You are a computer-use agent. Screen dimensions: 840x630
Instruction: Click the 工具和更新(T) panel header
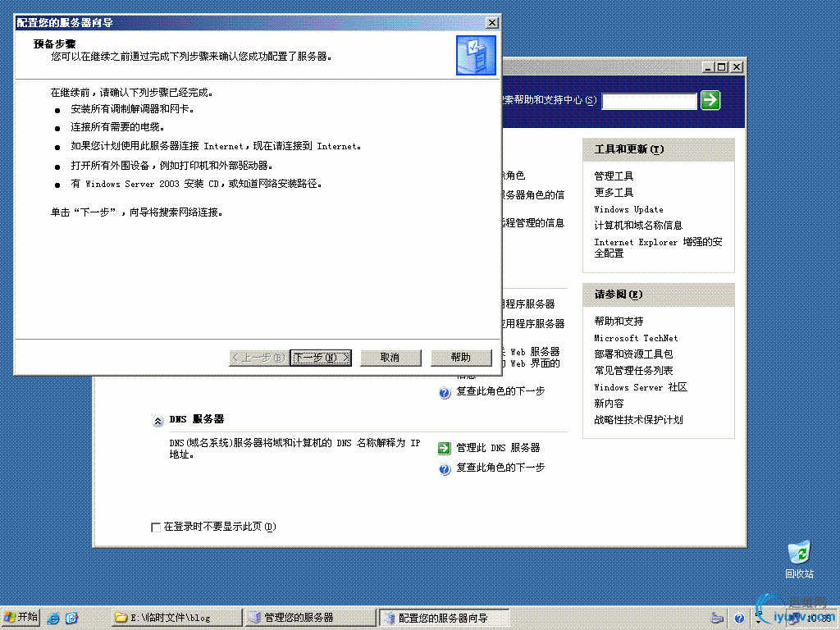pos(659,149)
